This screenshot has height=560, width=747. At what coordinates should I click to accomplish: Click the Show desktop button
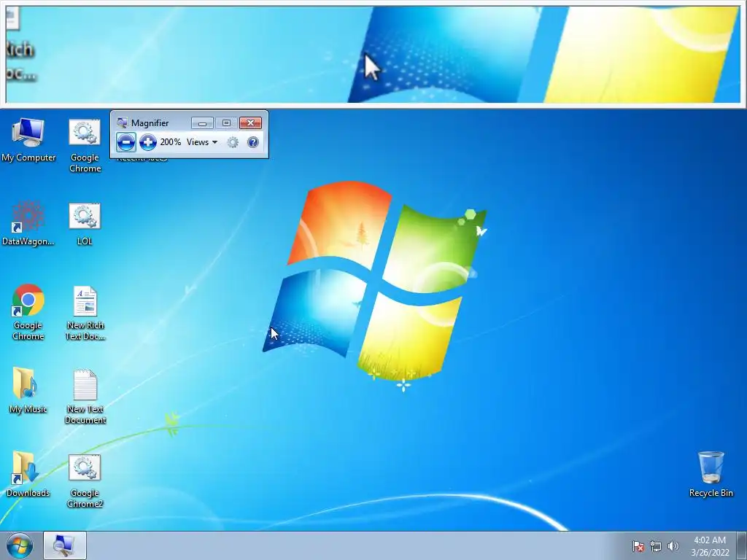tap(742, 545)
